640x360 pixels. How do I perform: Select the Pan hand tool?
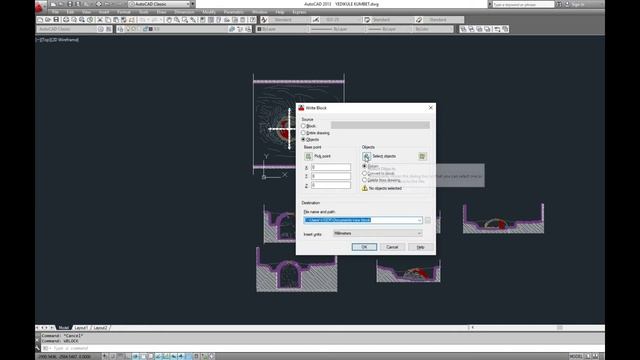[169, 20]
